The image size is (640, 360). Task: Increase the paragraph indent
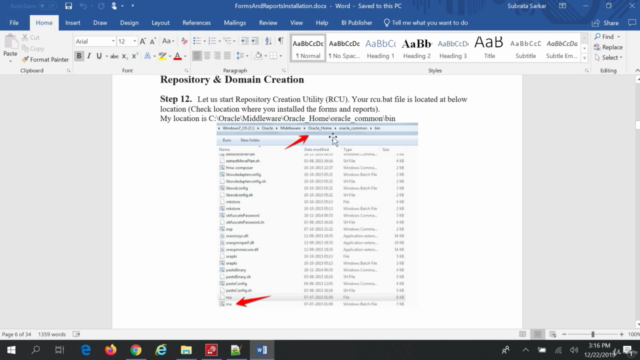tap(255, 41)
